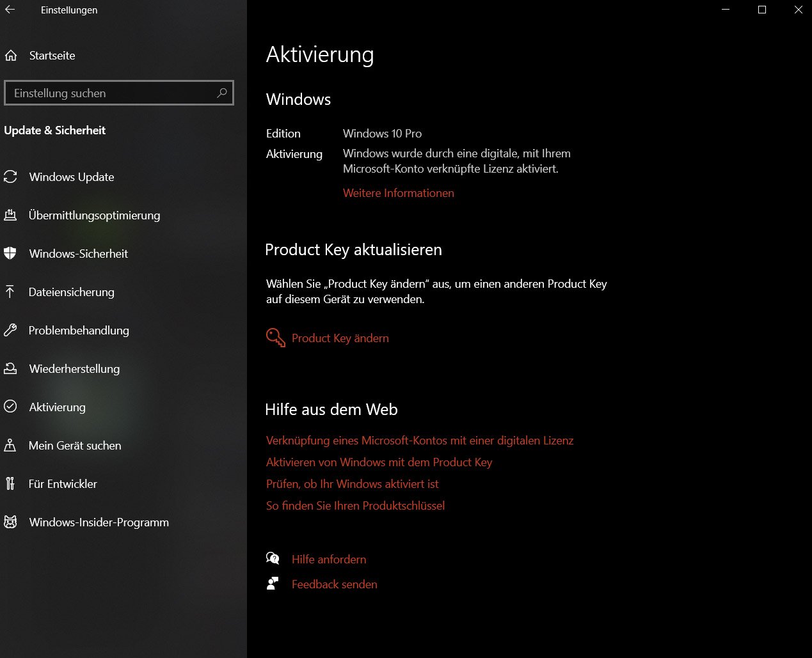812x658 pixels.
Task: Click the Für Entwickler tools icon
Action: click(x=10, y=483)
